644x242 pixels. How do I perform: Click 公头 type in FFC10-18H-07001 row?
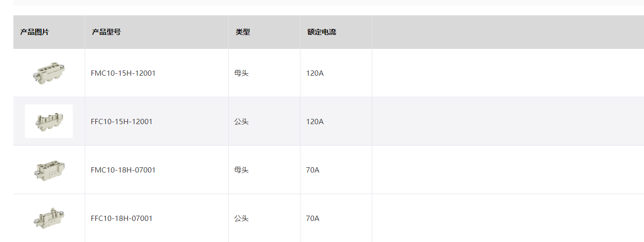pos(241,219)
